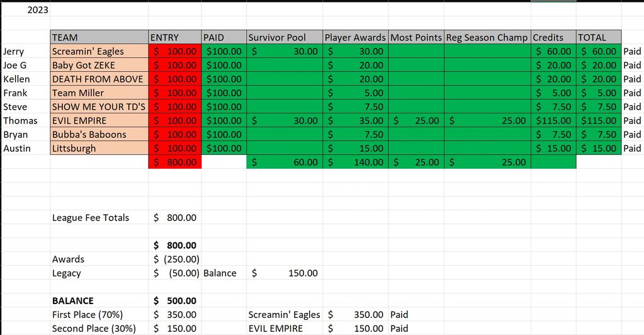Select the $115.00 TOTAL cell
The width and height of the screenshot is (644, 335).
tap(599, 121)
